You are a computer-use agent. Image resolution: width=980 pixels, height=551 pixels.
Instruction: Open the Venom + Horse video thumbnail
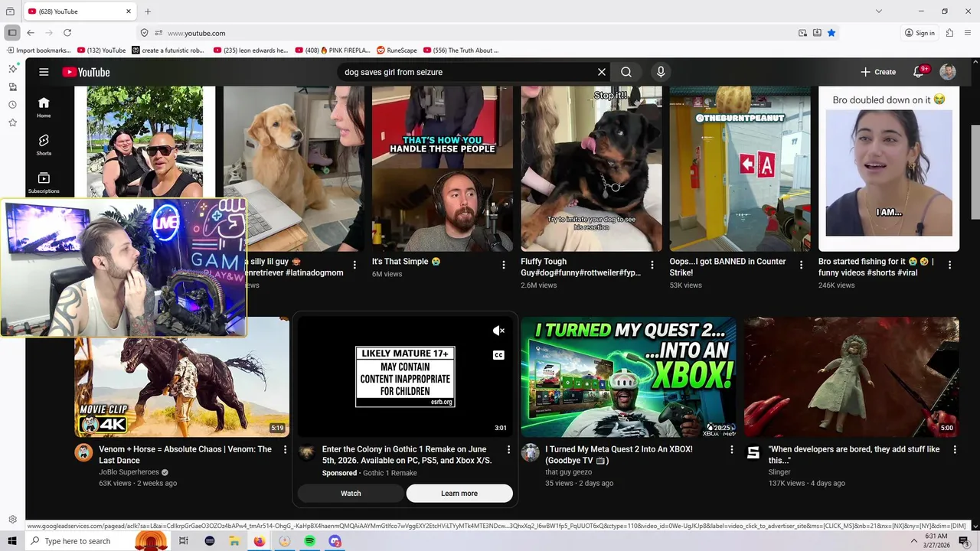point(181,377)
